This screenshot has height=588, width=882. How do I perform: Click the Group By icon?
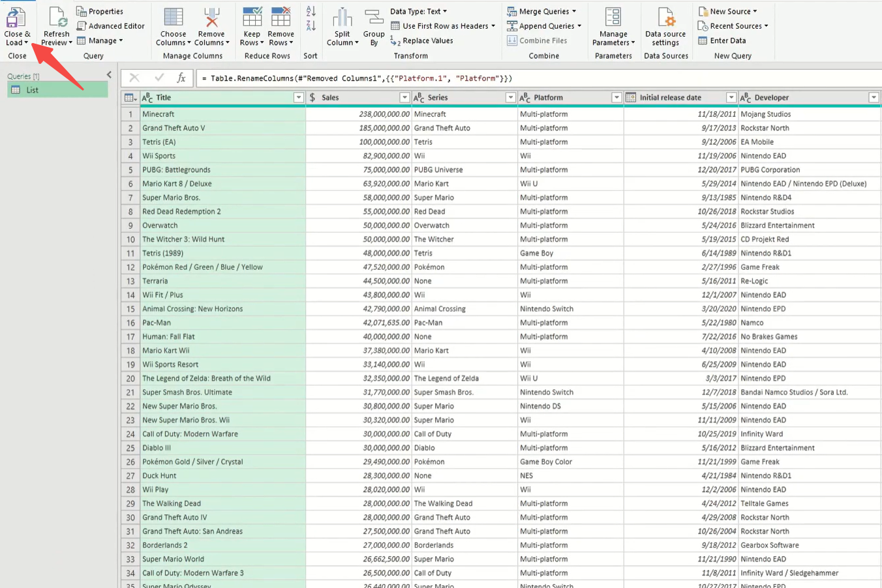click(x=374, y=18)
